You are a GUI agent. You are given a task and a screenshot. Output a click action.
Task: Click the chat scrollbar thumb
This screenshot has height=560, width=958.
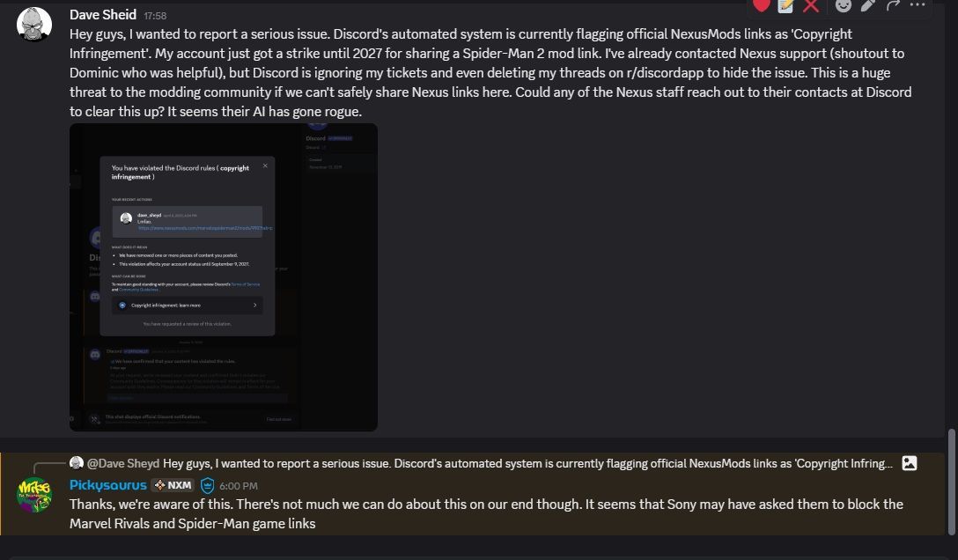[951, 482]
